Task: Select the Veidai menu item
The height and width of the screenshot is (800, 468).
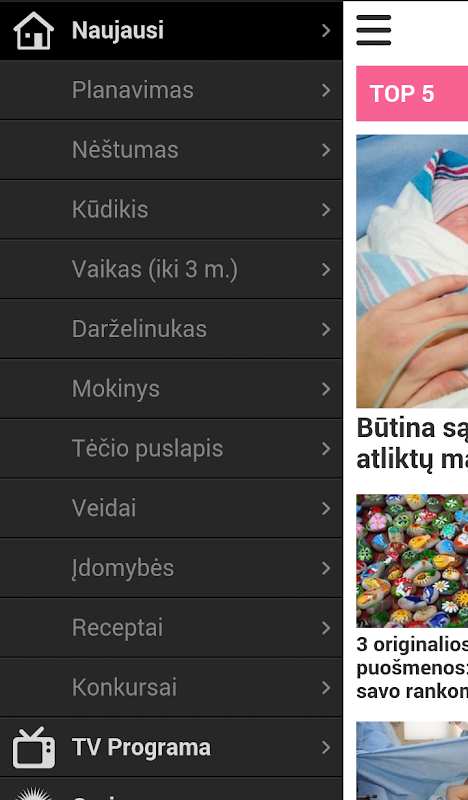Action: click(171, 508)
